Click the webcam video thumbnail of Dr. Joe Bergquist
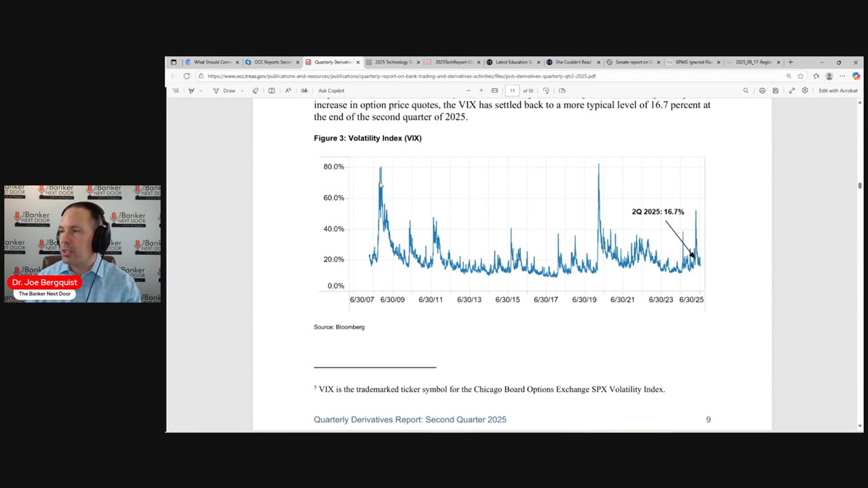This screenshot has width=868, height=488. 82,243
